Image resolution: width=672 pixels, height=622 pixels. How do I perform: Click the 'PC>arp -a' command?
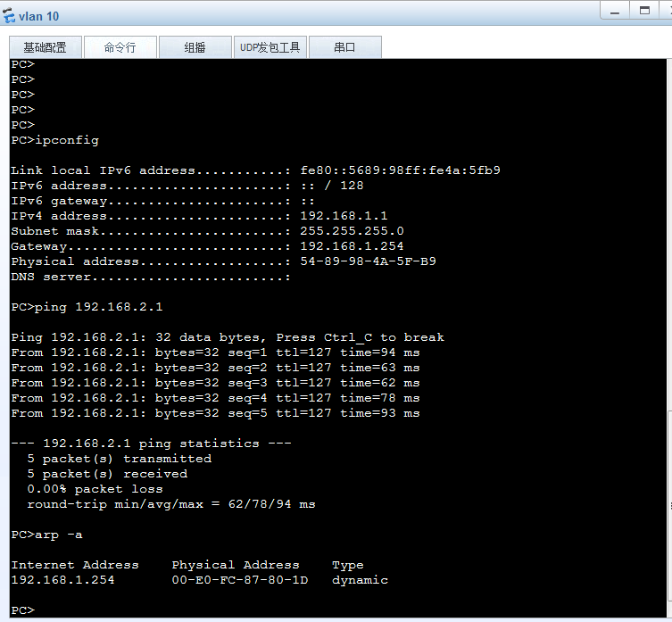click(x=46, y=535)
